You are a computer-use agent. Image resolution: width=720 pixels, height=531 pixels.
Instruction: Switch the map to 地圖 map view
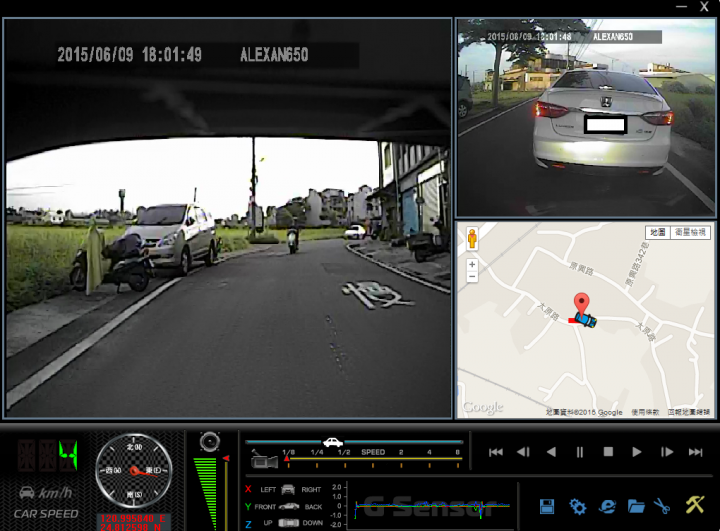click(x=658, y=232)
